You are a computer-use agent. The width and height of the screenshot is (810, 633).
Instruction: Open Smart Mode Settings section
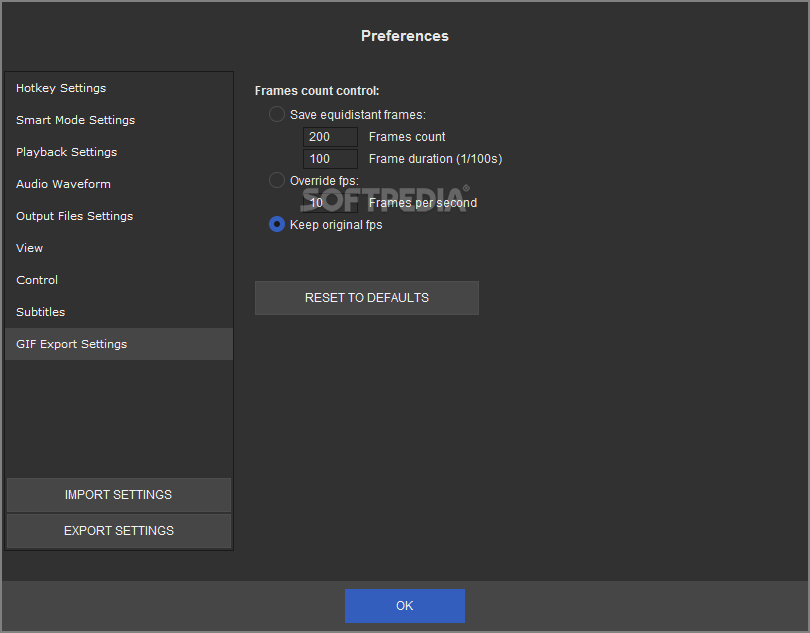pyautogui.click(x=119, y=120)
